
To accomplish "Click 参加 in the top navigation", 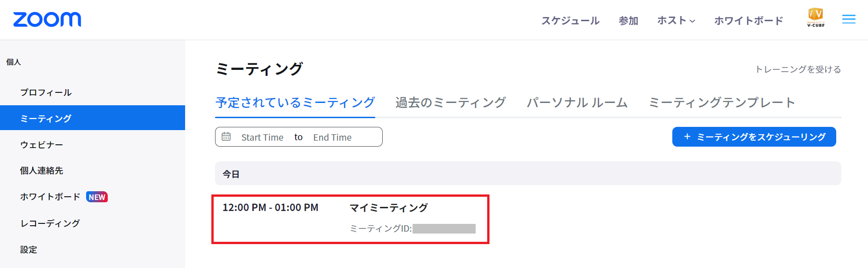I will coord(628,21).
